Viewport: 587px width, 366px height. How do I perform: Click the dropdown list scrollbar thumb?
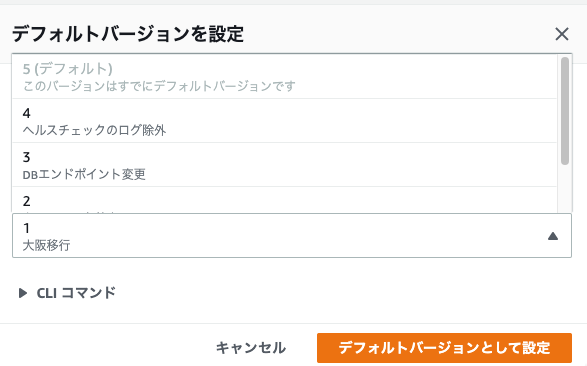pyautogui.click(x=565, y=111)
